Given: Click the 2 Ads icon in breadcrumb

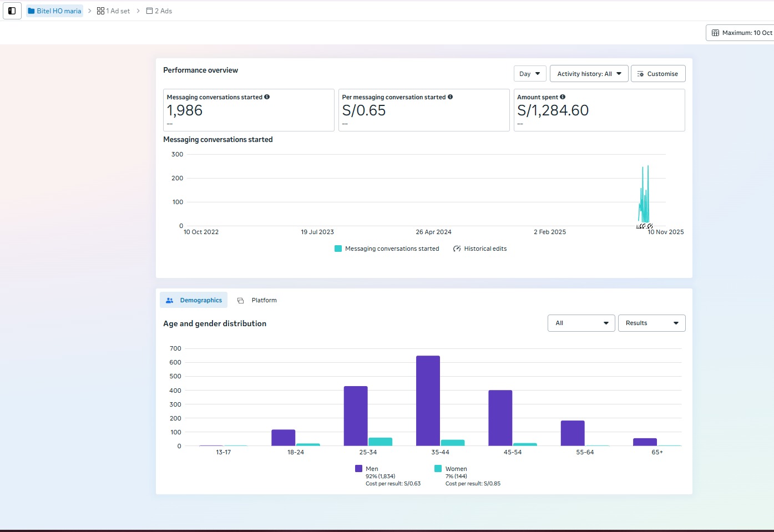Looking at the screenshot, I should tap(149, 11).
